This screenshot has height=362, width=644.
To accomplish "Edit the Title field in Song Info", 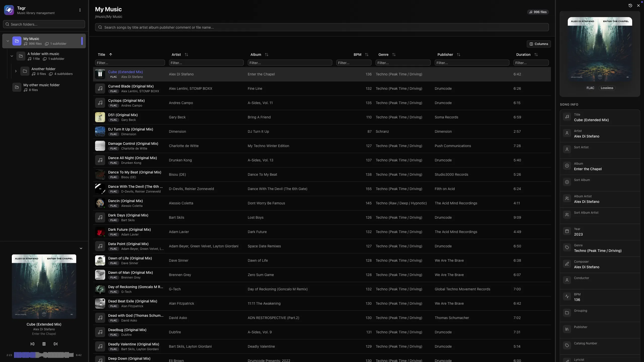I will pos(600,117).
